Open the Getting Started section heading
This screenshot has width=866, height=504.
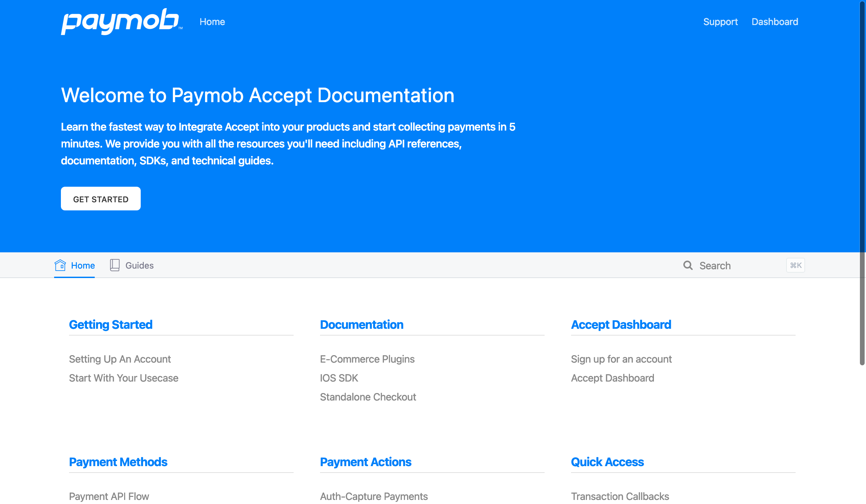coord(111,325)
